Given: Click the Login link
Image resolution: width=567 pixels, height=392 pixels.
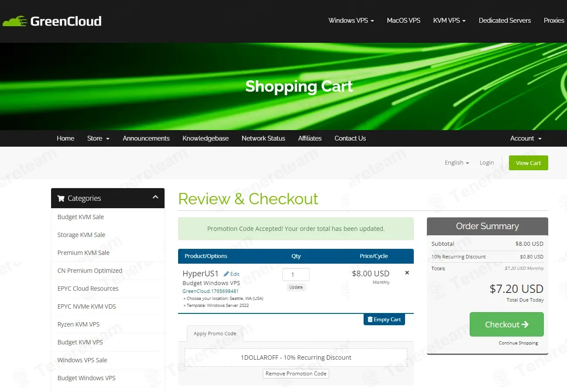Looking at the screenshot, I should (x=487, y=163).
